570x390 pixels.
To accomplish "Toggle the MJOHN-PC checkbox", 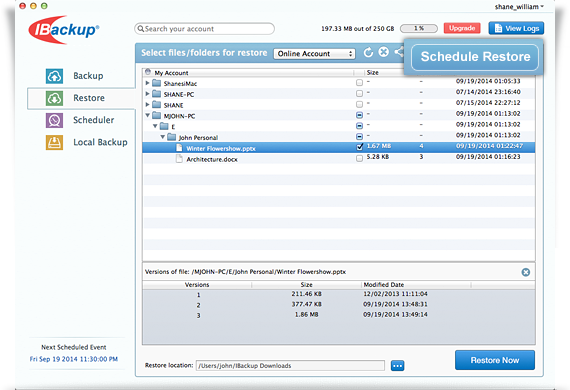I will (x=360, y=115).
